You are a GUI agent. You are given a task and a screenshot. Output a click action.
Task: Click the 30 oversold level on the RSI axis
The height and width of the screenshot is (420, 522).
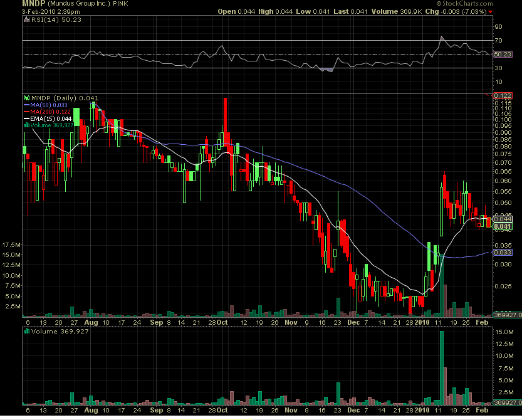coord(498,68)
